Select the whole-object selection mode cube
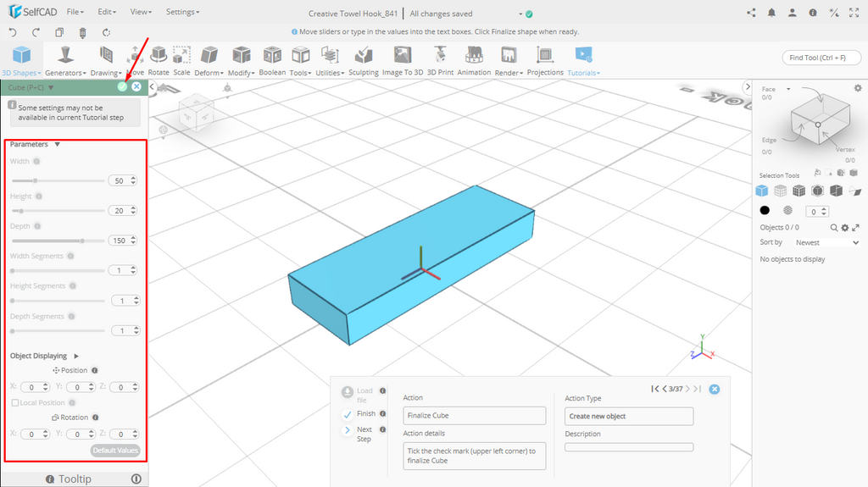 coord(762,191)
